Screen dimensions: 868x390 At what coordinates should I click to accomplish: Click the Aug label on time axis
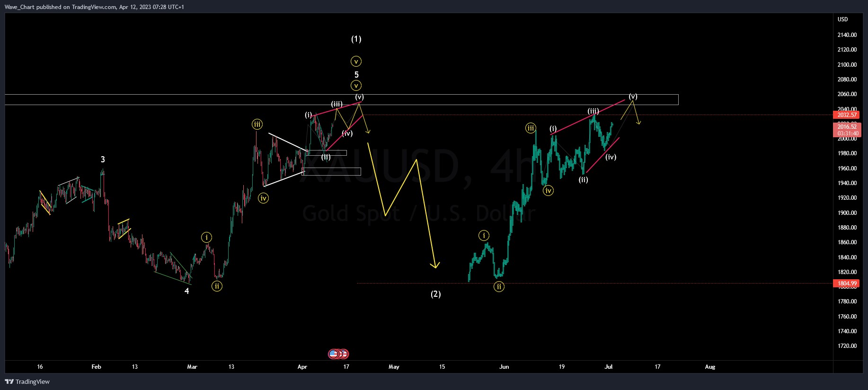710,367
